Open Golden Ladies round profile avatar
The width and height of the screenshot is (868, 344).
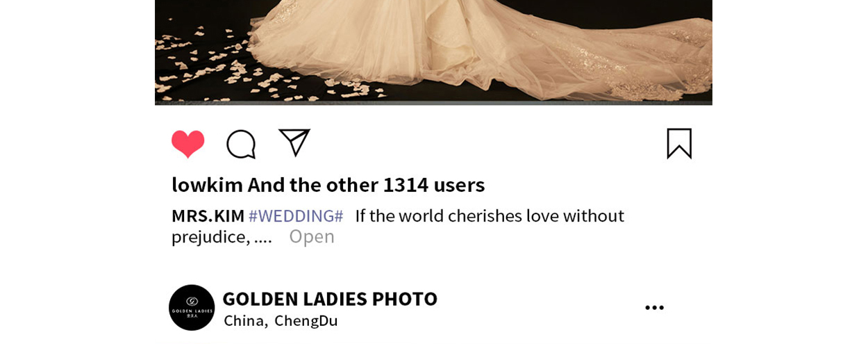pyautogui.click(x=192, y=307)
